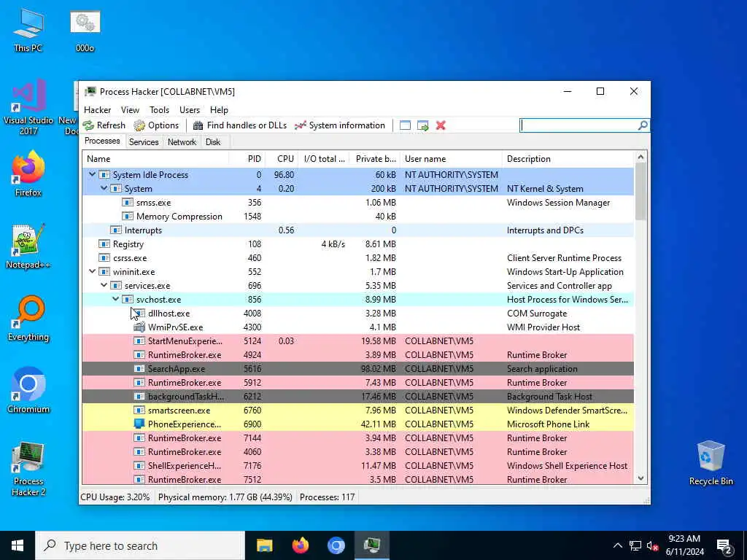Open the Users menu

point(190,110)
